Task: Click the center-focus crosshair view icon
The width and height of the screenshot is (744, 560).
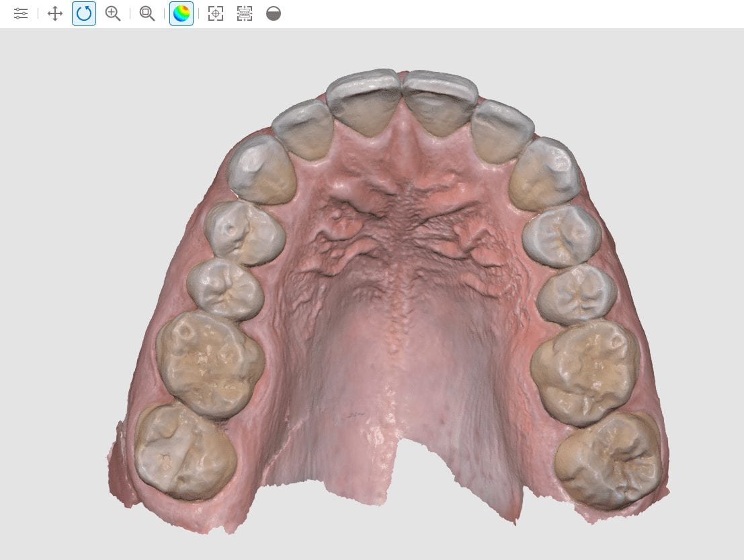Action: (x=215, y=13)
